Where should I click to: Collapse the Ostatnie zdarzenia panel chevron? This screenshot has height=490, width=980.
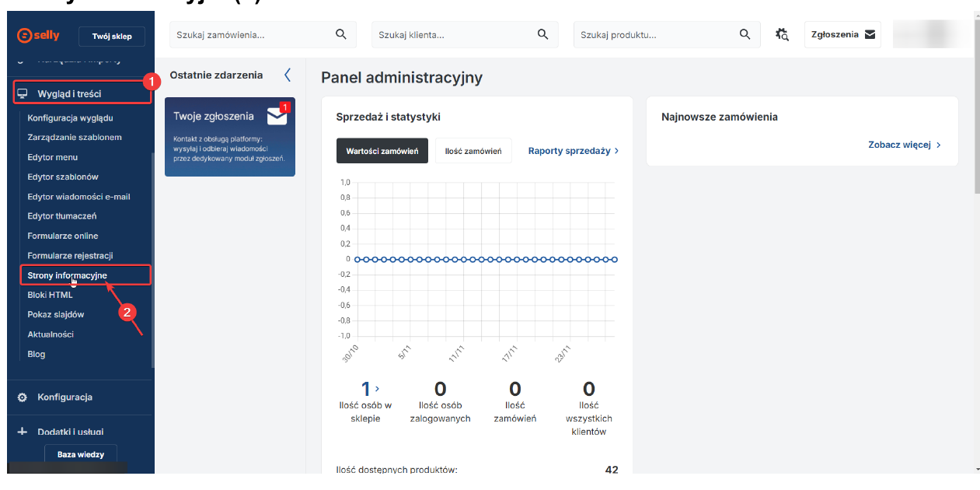(x=288, y=75)
